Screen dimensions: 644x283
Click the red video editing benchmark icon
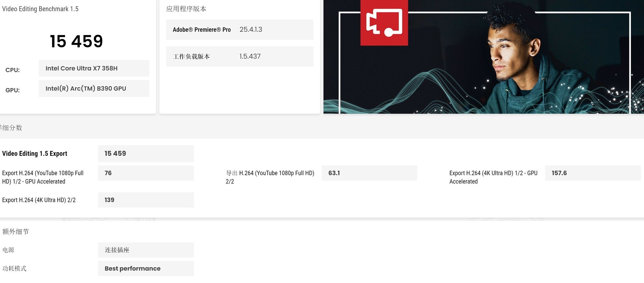tap(384, 23)
